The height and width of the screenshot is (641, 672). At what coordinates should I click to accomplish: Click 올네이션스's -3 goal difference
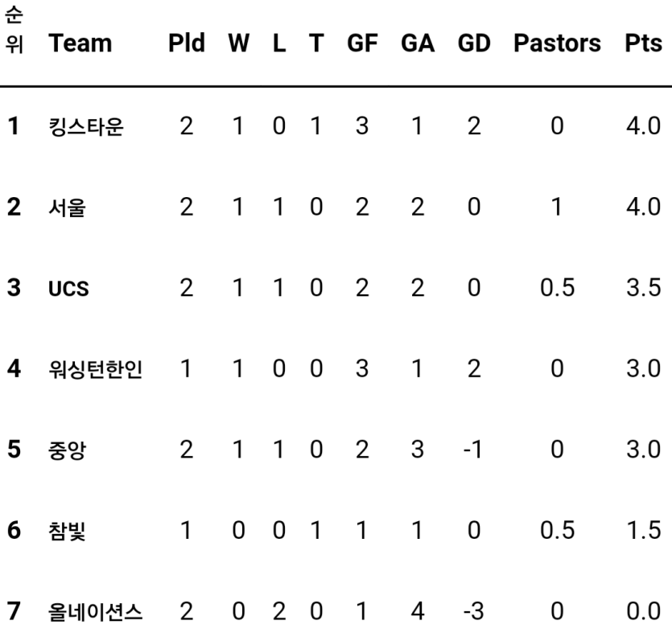(x=474, y=611)
